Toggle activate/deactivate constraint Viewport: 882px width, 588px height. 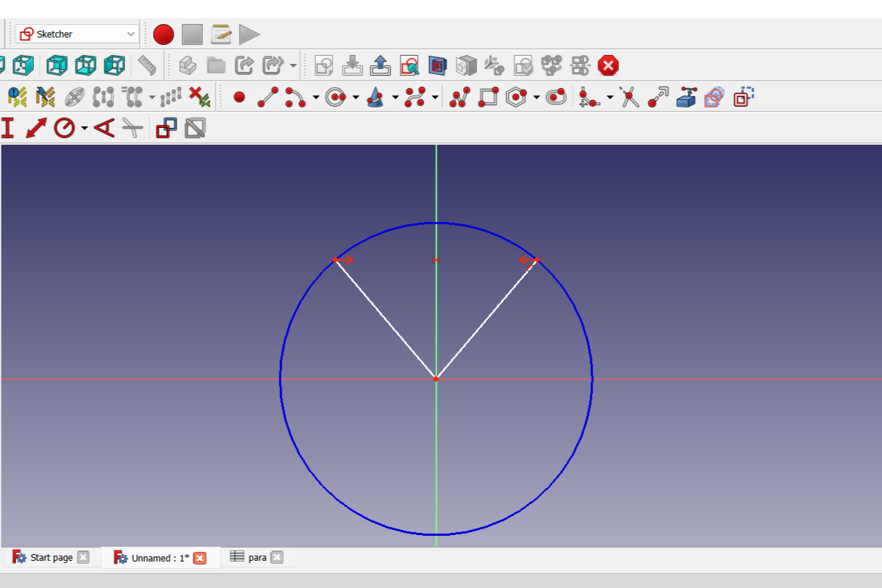193,128
